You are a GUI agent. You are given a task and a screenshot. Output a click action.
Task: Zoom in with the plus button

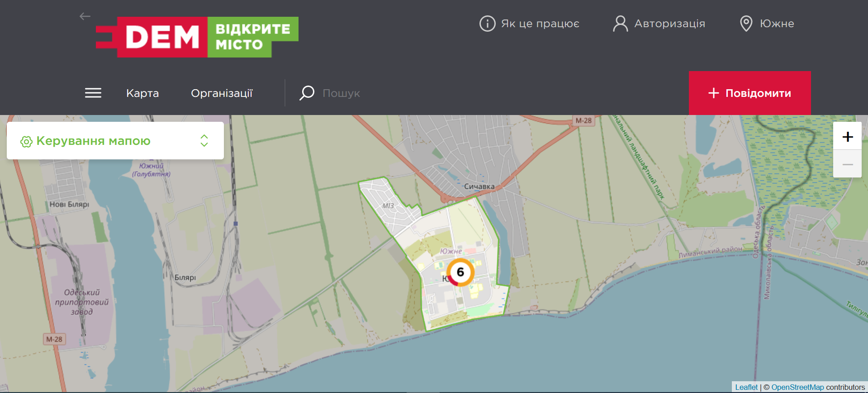[x=848, y=136]
